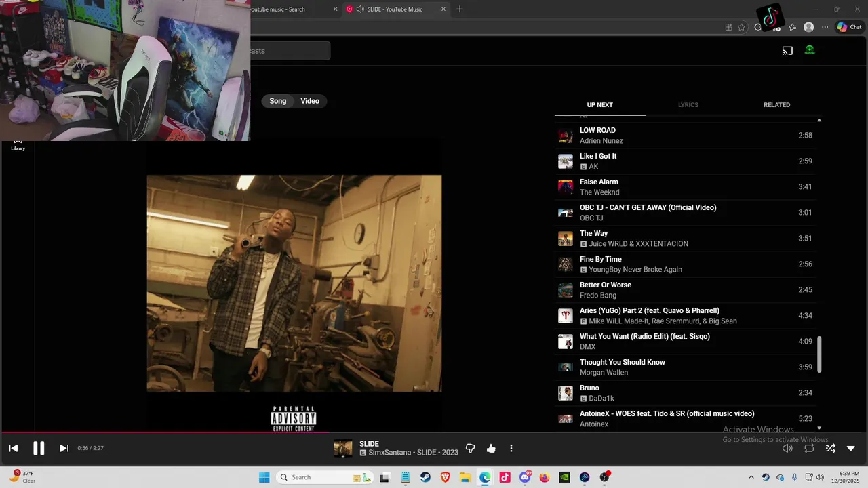Collapse the player page with down arrow

pyautogui.click(x=851, y=448)
